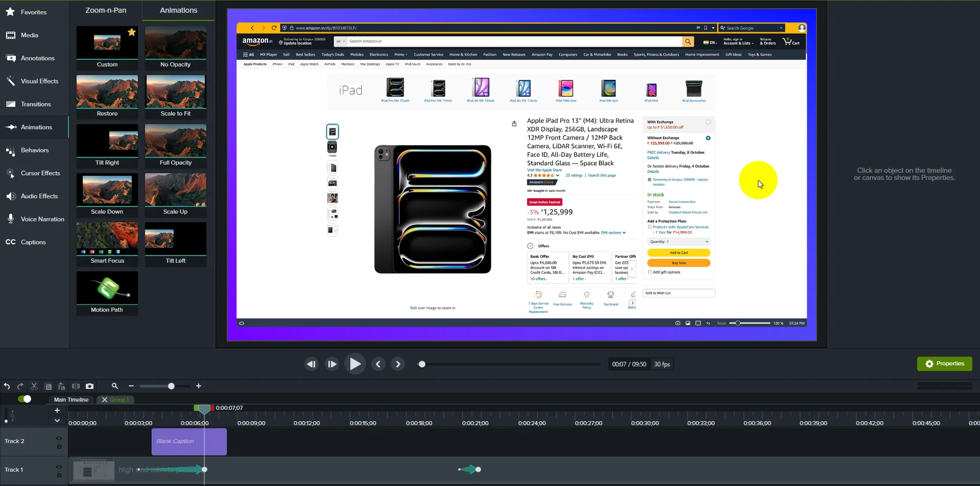This screenshot has height=486, width=980.
Task: Click the timeline zoom magnifier icon
Action: [115, 386]
